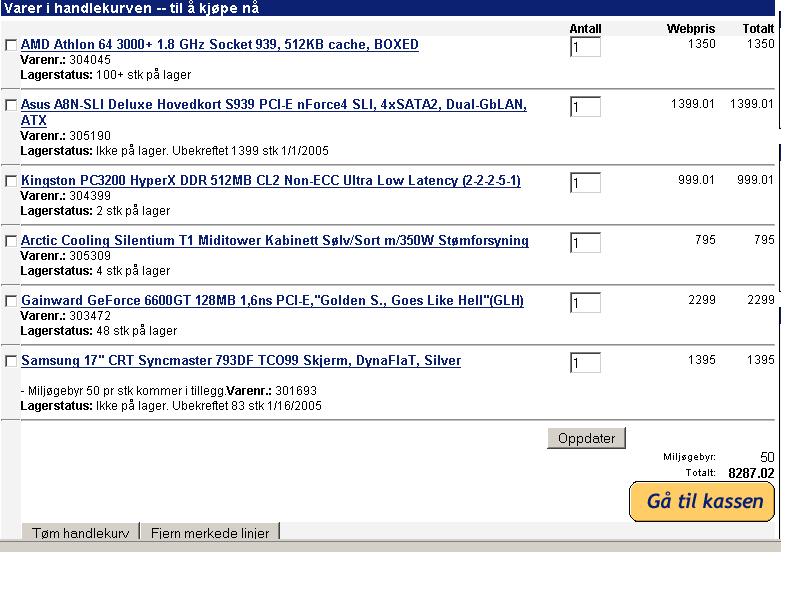Click quantity field for AMD Athlon 64
Viewport: 800px width, 600px height.
pyautogui.click(x=585, y=47)
